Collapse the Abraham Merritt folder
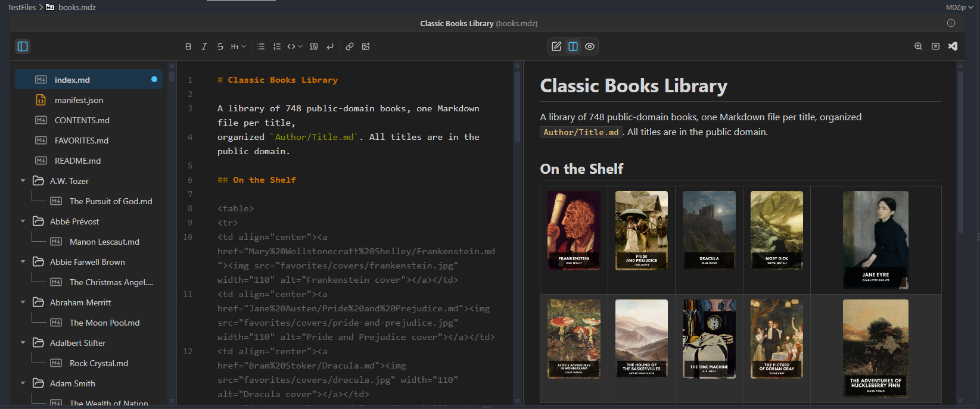 pyautogui.click(x=23, y=302)
